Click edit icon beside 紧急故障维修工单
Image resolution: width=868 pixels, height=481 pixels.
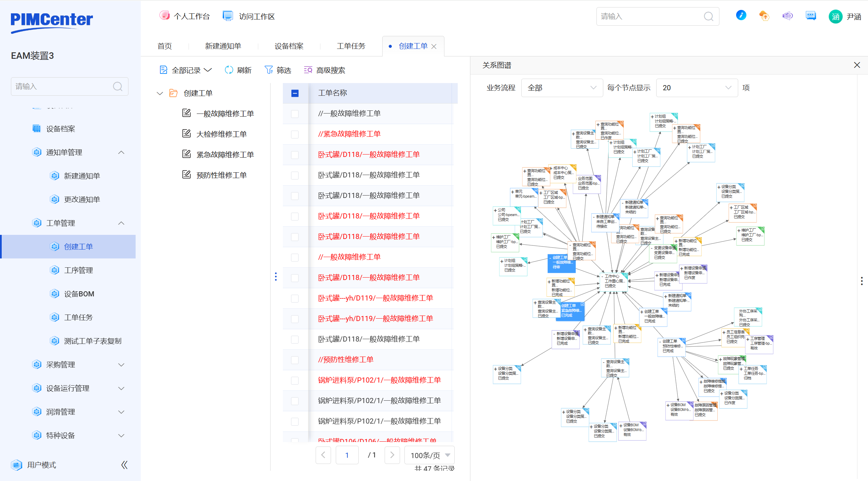tap(187, 154)
